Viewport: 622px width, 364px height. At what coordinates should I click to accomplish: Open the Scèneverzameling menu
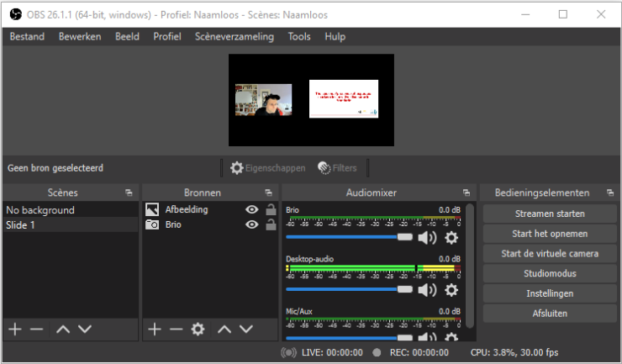point(234,36)
